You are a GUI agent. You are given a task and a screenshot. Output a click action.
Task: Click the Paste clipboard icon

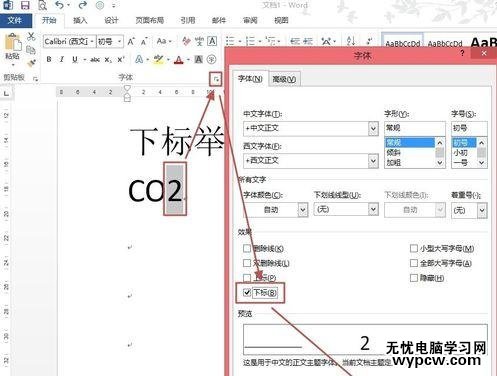pos(12,43)
